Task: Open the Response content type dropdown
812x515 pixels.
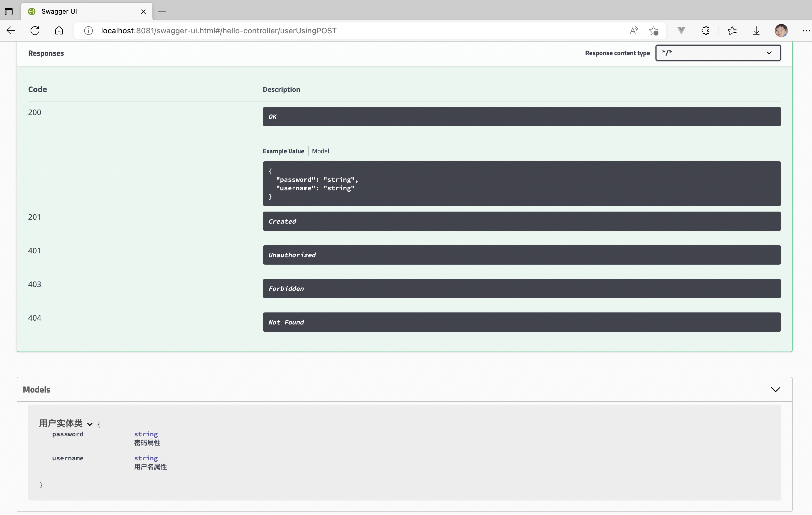Action: tap(717, 53)
